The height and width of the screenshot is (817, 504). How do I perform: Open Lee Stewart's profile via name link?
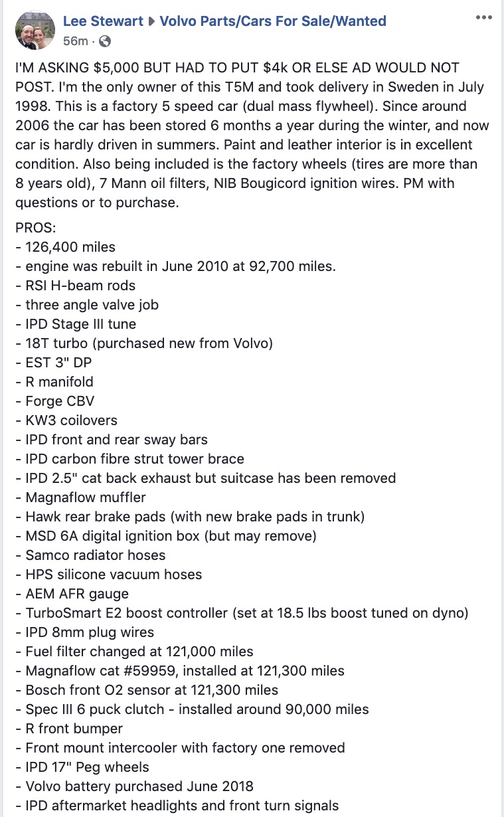(x=103, y=21)
